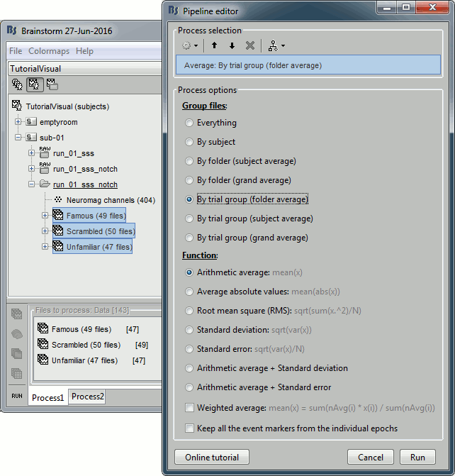This screenshot has height=476, width=455.
Task: Open the pipeline load/save dropdown
Action: [276, 45]
